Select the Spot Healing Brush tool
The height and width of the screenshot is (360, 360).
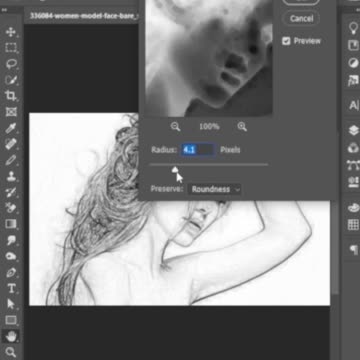[x=11, y=144]
